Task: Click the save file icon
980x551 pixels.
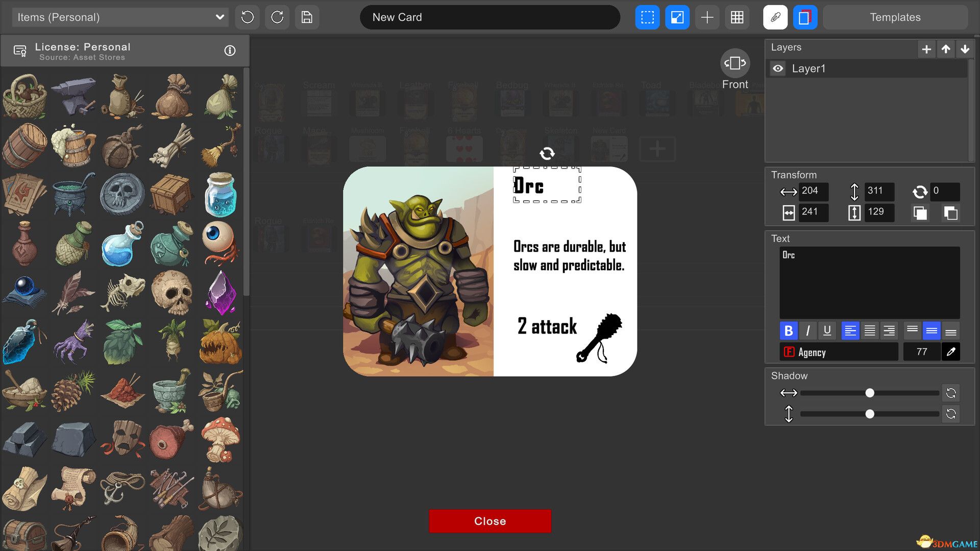Action: (307, 17)
